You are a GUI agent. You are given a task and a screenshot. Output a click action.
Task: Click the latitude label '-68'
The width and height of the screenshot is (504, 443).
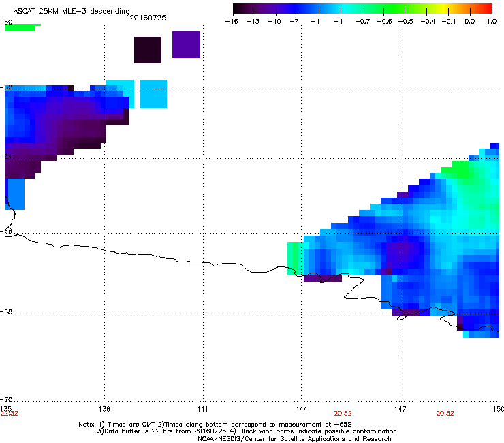click(6, 312)
